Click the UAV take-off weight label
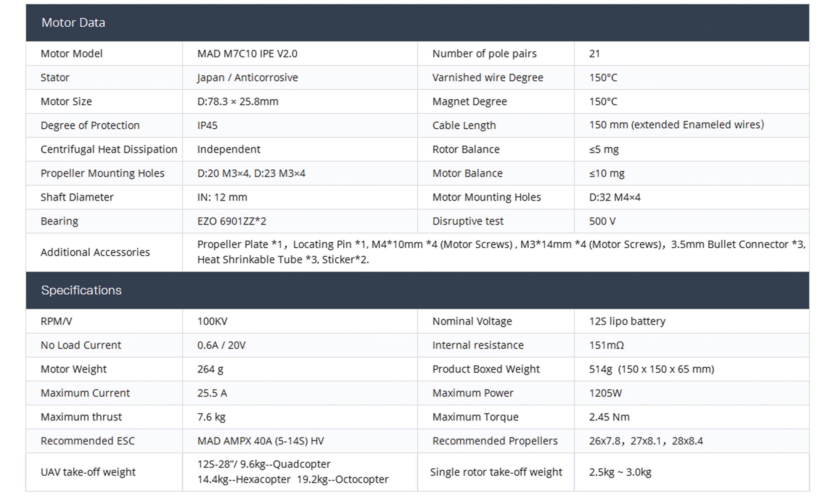This screenshot has height=504, width=836. (x=88, y=472)
